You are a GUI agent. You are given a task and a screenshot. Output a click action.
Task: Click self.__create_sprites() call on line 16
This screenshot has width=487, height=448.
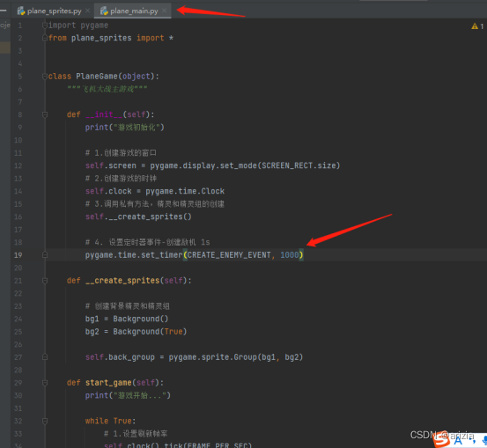point(138,217)
